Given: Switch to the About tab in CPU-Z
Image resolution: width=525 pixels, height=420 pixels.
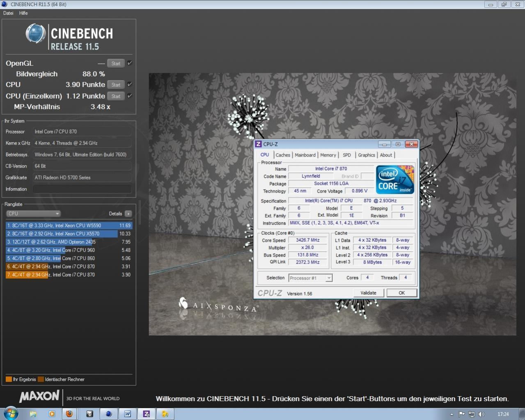Looking at the screenshot, I should (386, 155).
